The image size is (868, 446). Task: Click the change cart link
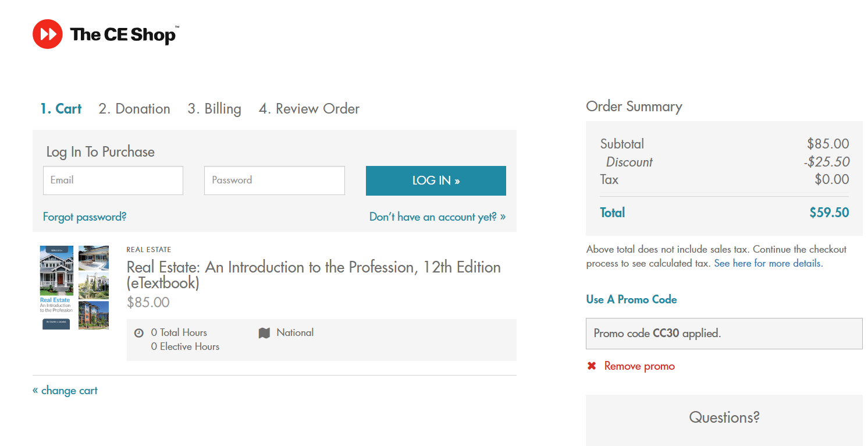tap(69, 390)
